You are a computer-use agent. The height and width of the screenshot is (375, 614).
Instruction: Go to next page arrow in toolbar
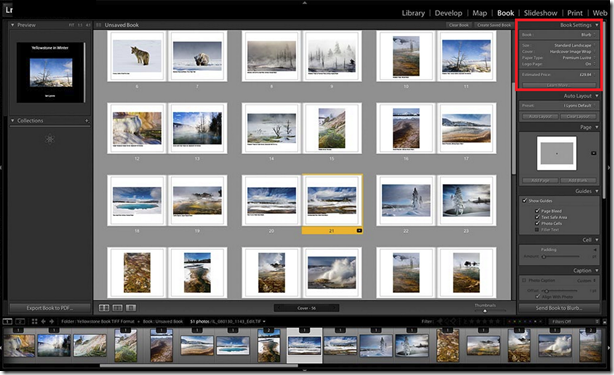[x=335, y=308]
